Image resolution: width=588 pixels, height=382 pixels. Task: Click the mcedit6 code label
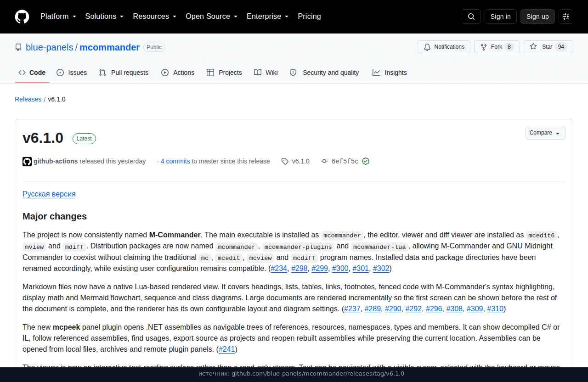[x=542, y=235]
